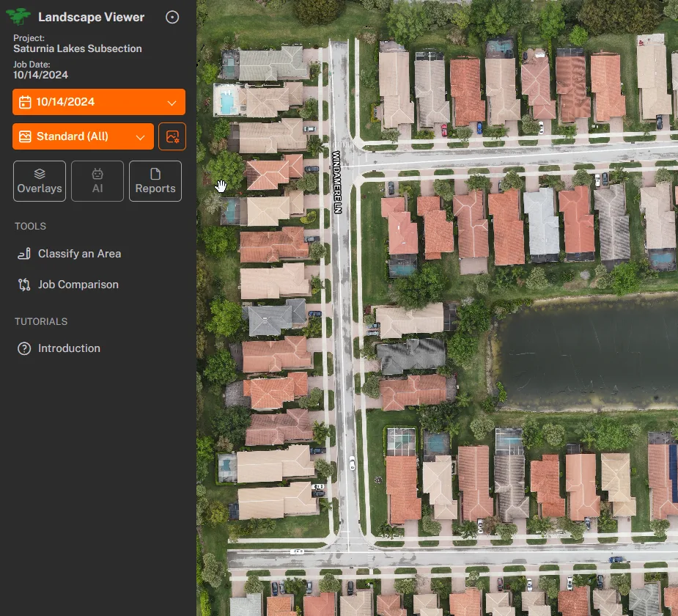Click the TUTORIALS section heading

tap(41, 321)
